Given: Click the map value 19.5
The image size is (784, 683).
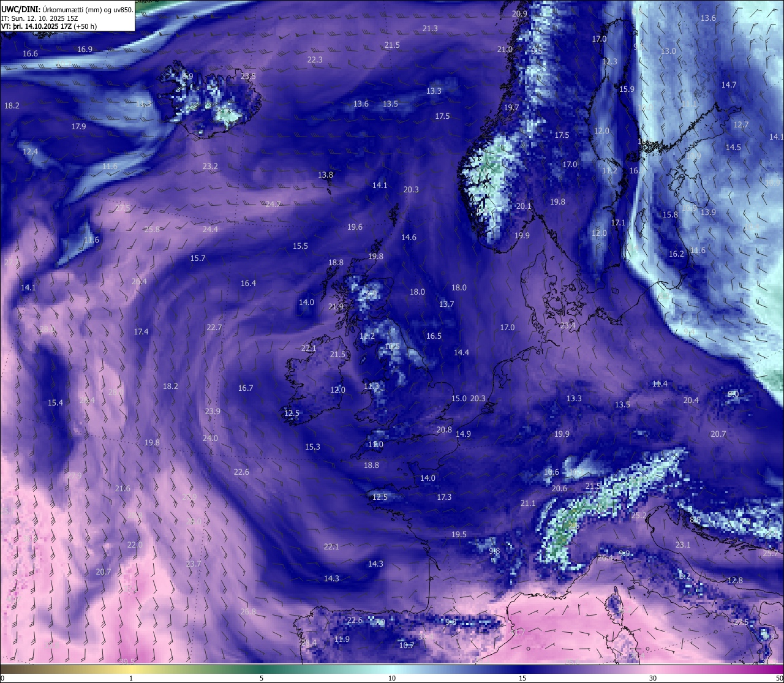Looking at the screenshot, I should pos(459,535).
